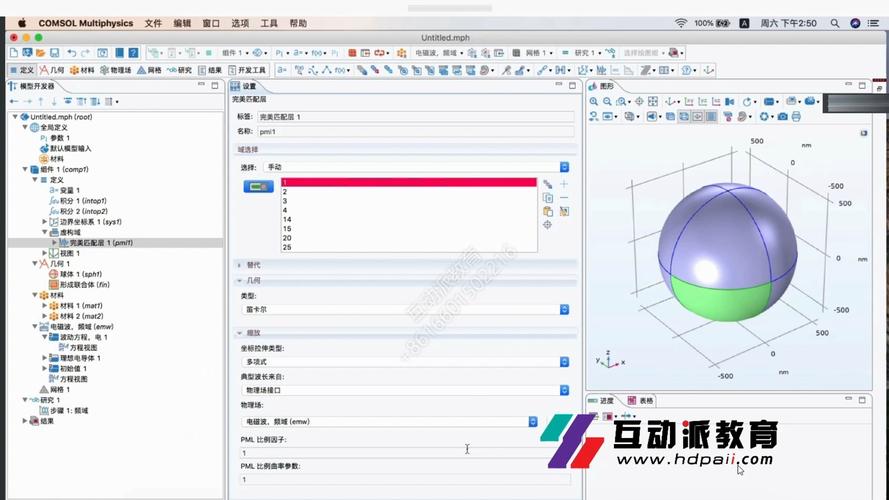
Task: Select domain 14 in the selection list
Action: [x=409, y=219]
